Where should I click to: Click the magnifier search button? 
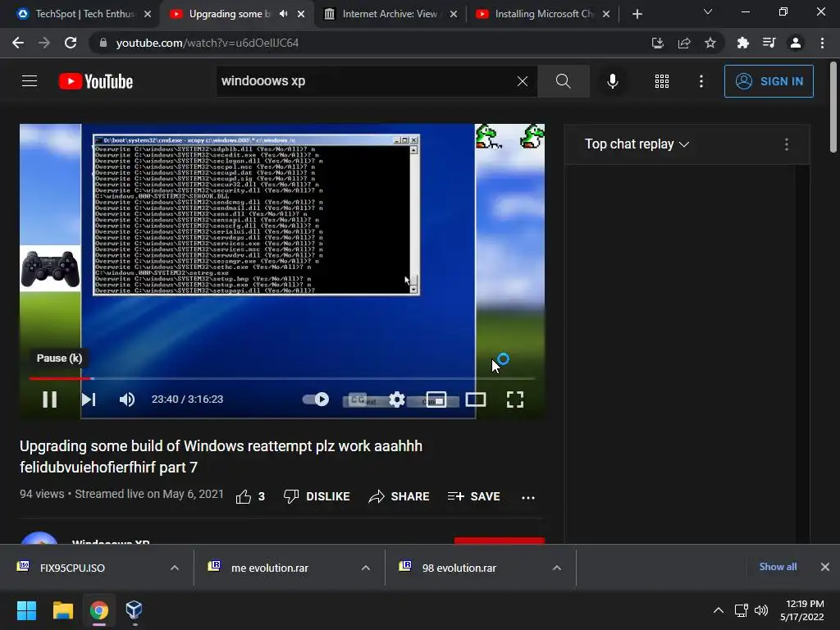(x=563, y=81)
